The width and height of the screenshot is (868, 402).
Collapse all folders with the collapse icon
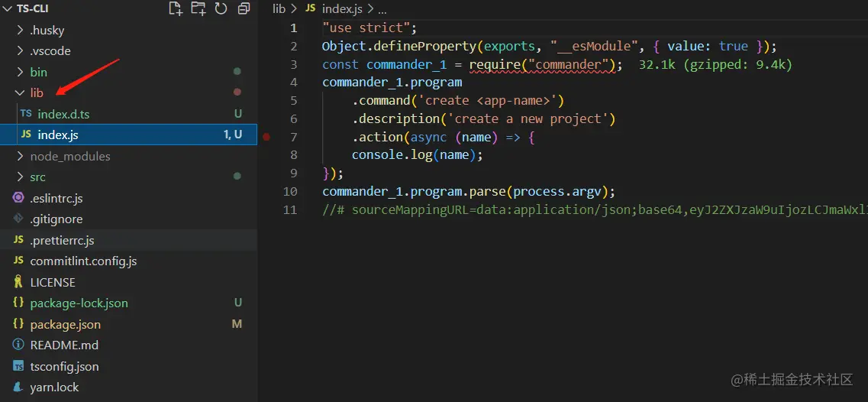[x=243, y=8]
